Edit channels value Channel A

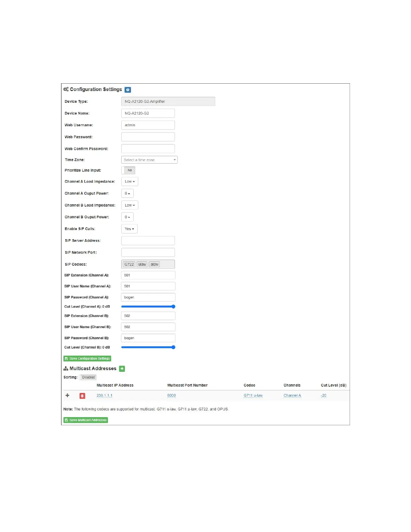click(292, 396)
